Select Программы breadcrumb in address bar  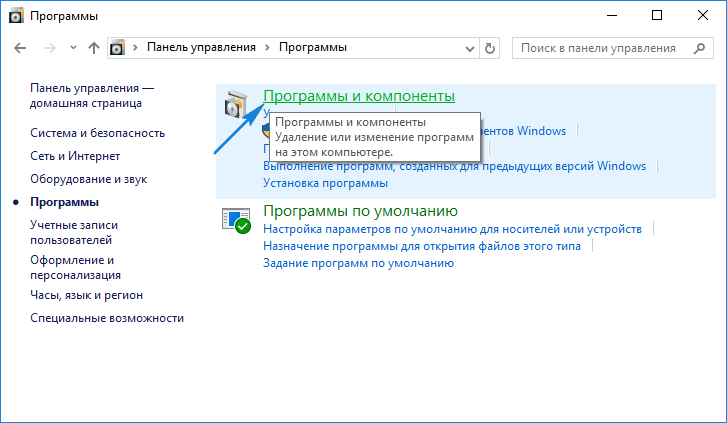(x=312, y=47)
